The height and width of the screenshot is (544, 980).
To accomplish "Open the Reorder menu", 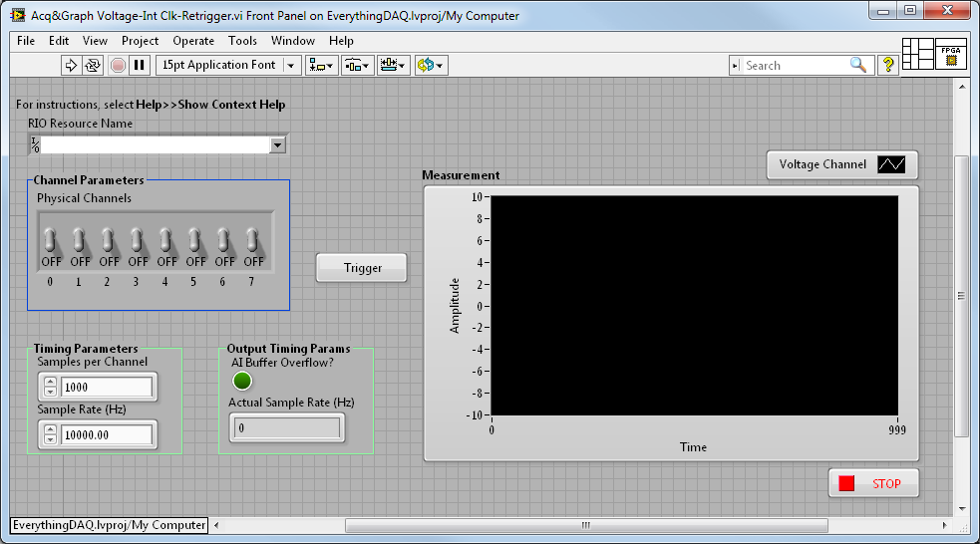I will 431,65.
